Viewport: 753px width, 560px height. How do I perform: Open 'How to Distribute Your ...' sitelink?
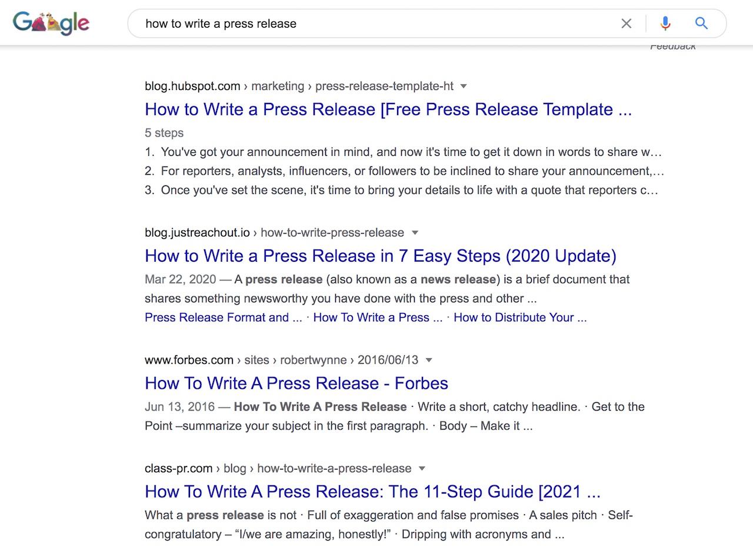point(520,318)
